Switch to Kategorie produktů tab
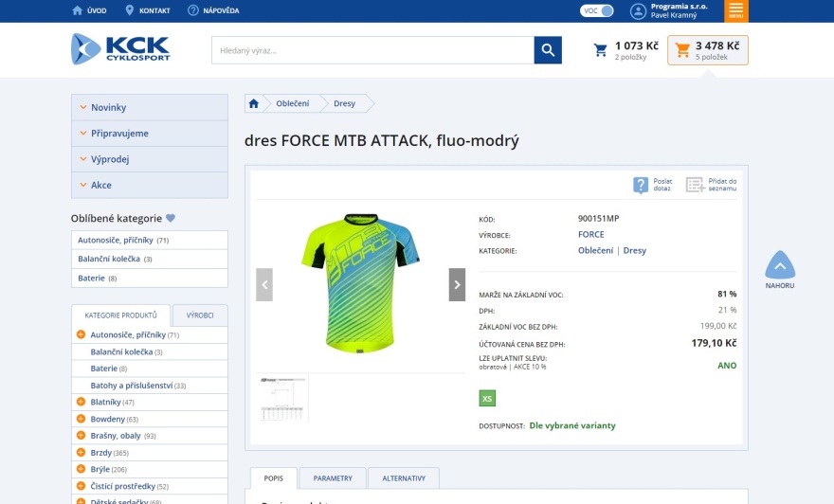 (x=120, y=315)
